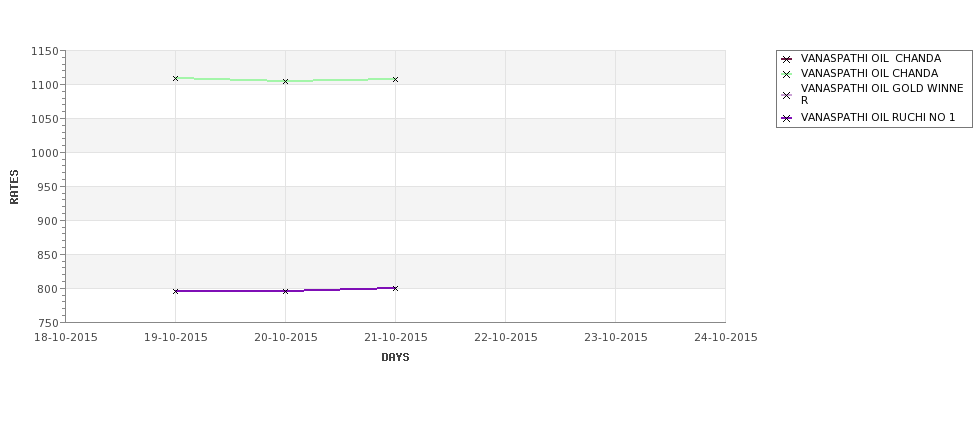Click the RUCHI NO 1 legend marker icon
Screen dimensions: 975x429
point(787,118)
